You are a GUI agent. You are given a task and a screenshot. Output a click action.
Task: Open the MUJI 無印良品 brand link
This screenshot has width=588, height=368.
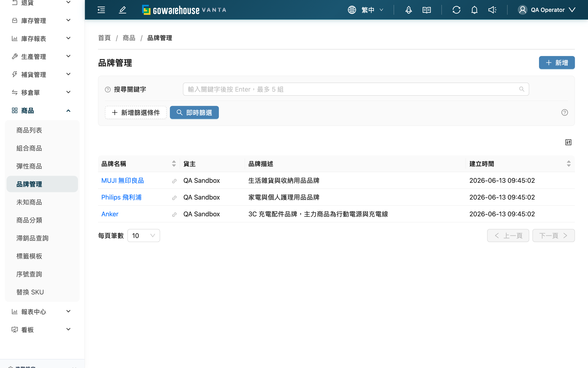122,181
